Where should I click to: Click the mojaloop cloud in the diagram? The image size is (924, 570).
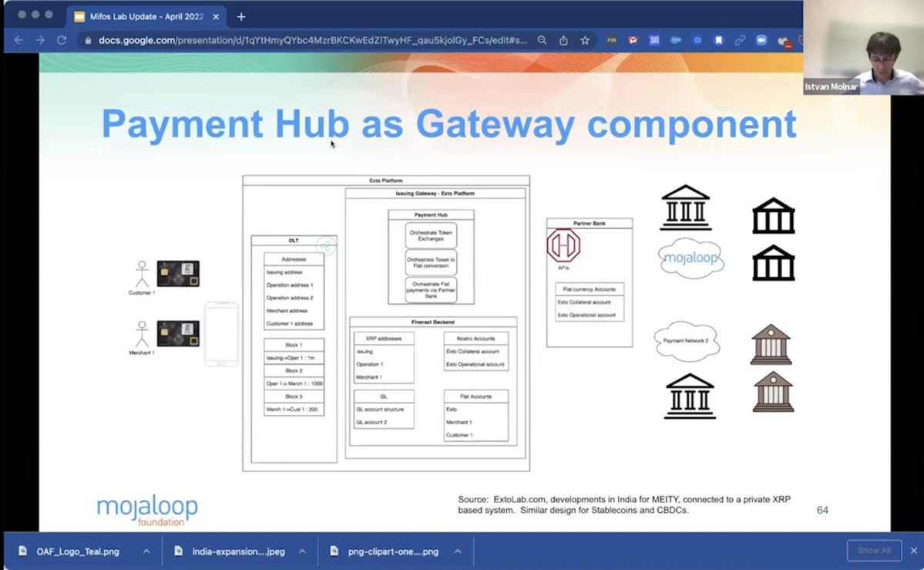click(x=690, y=258)
